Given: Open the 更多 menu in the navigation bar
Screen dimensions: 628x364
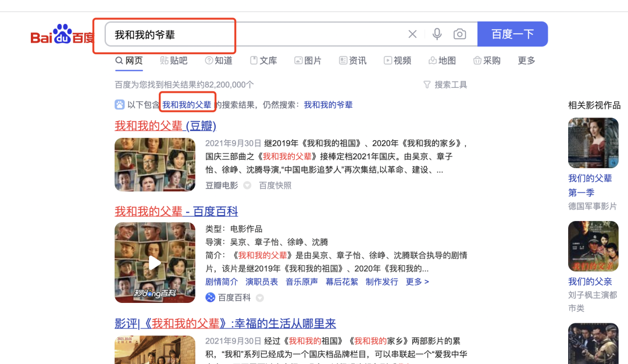Looking at the screenshot, I should point(526,60).
